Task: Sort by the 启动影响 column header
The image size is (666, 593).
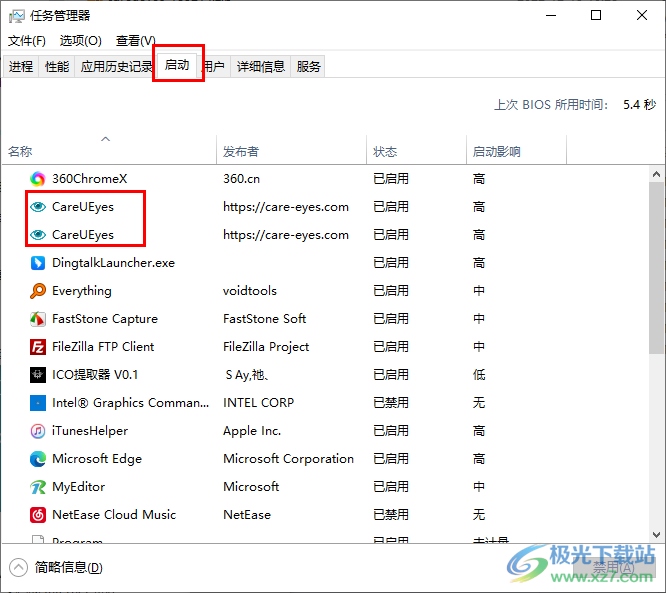Action: tap(516, 150)
